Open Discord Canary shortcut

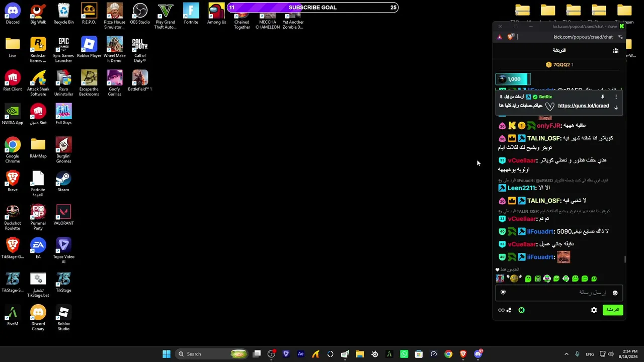click(x=38, y=318)
